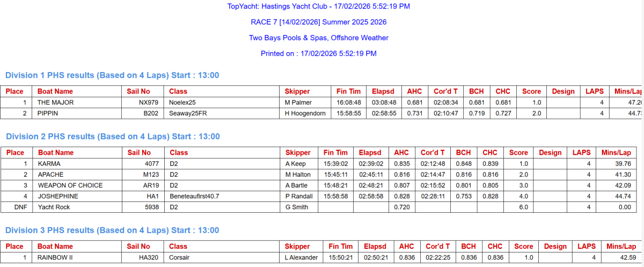Click the JOSHEPHINE boat name cell

coord(58,196)
